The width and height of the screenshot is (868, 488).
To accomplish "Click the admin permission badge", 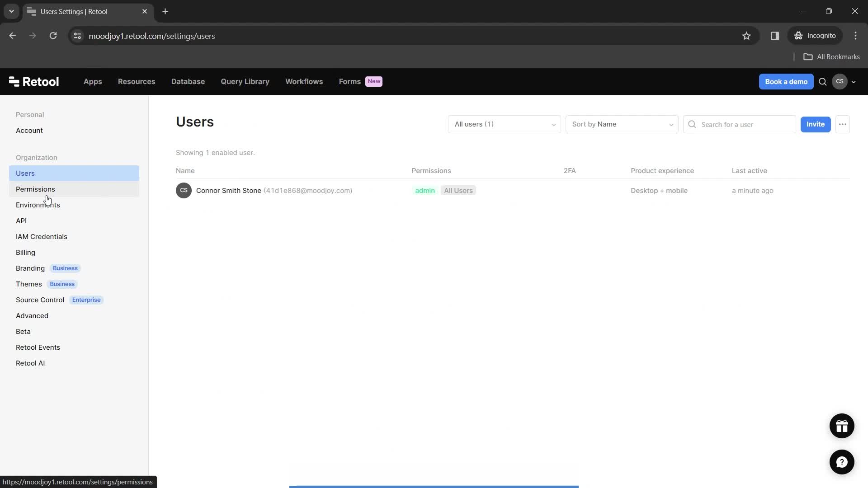I will (x=425, y=190).
